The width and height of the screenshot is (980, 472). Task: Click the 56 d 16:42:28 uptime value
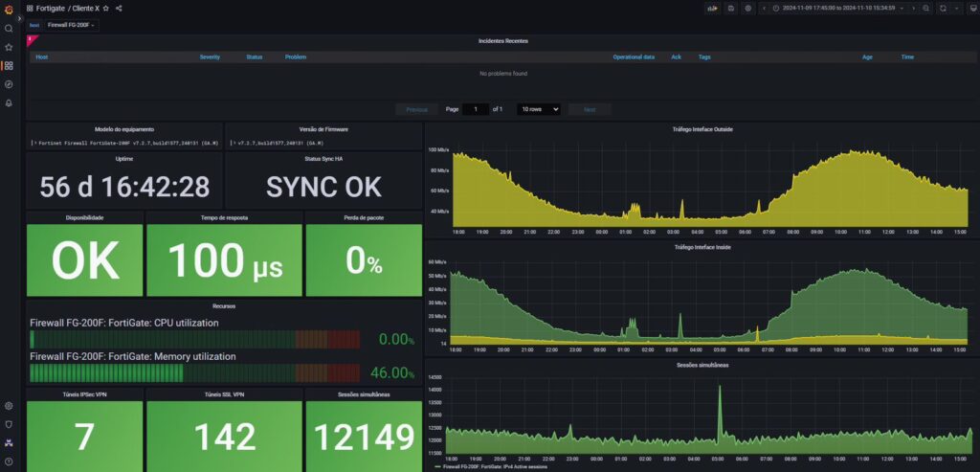click(124, 187)
